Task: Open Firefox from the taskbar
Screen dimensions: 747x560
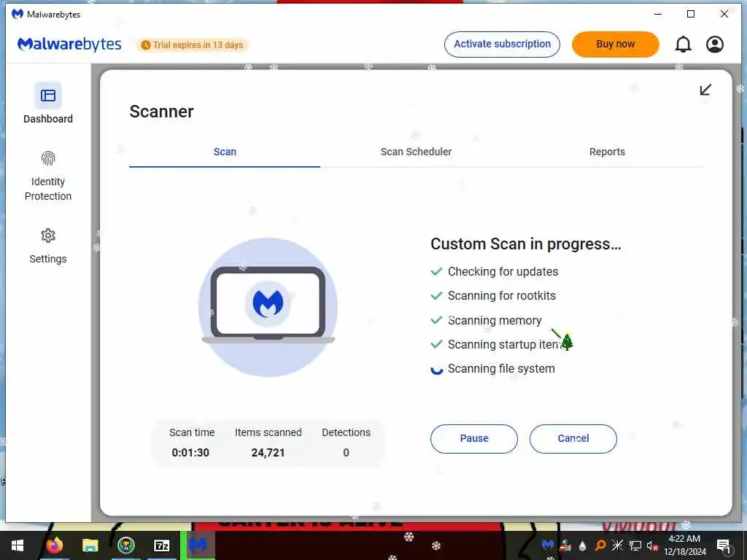Action: pyautogui.click(x=55, y=545)
